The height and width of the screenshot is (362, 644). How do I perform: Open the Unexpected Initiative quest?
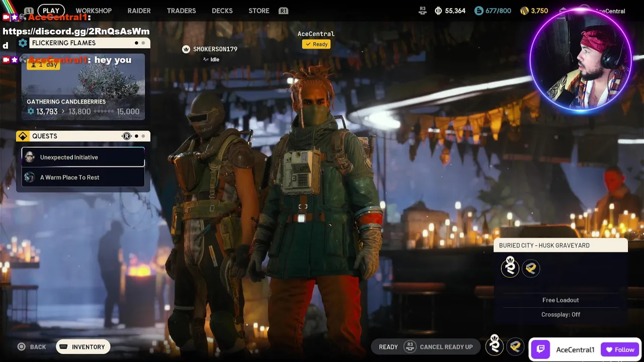(83, 157)
